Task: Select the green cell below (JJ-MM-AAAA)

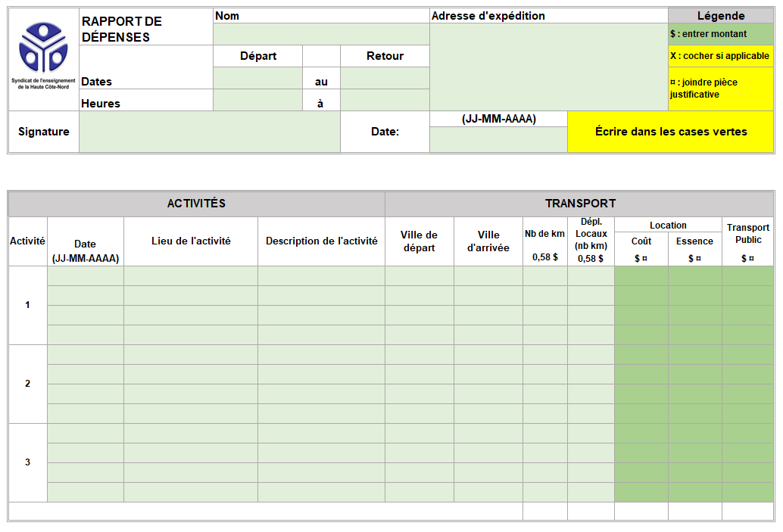Action: coord(498,139)
